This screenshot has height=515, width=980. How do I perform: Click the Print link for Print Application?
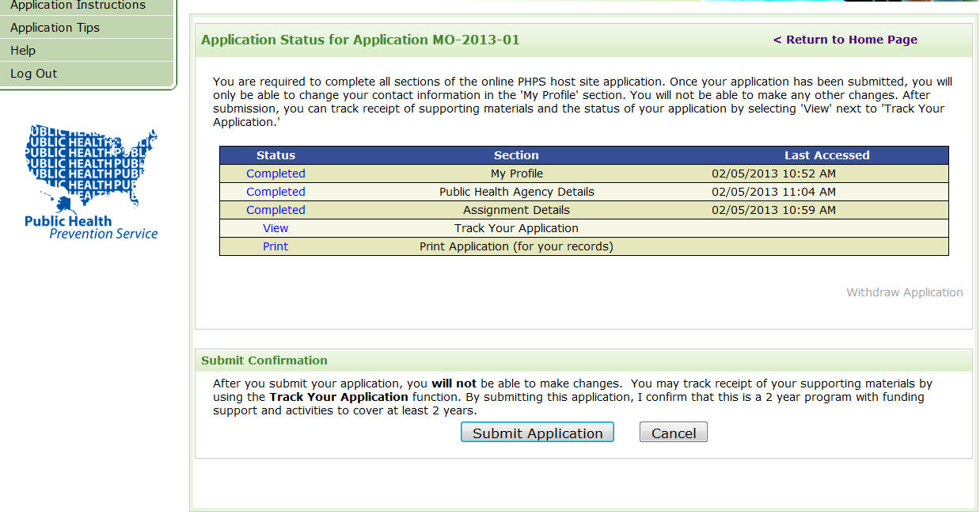tap(275, 246)
